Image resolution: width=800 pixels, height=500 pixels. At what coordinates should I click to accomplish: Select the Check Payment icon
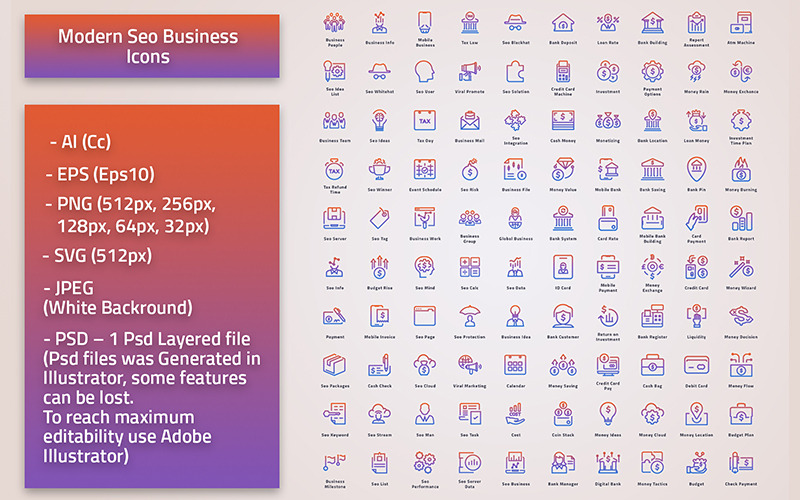[x=741, y=463]
